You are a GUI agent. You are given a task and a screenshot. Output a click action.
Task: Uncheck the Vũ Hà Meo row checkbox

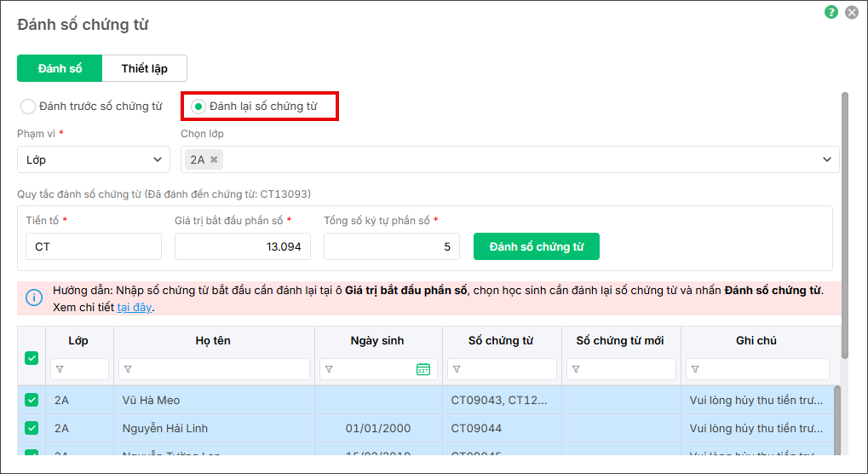click(x=32, y=400)
